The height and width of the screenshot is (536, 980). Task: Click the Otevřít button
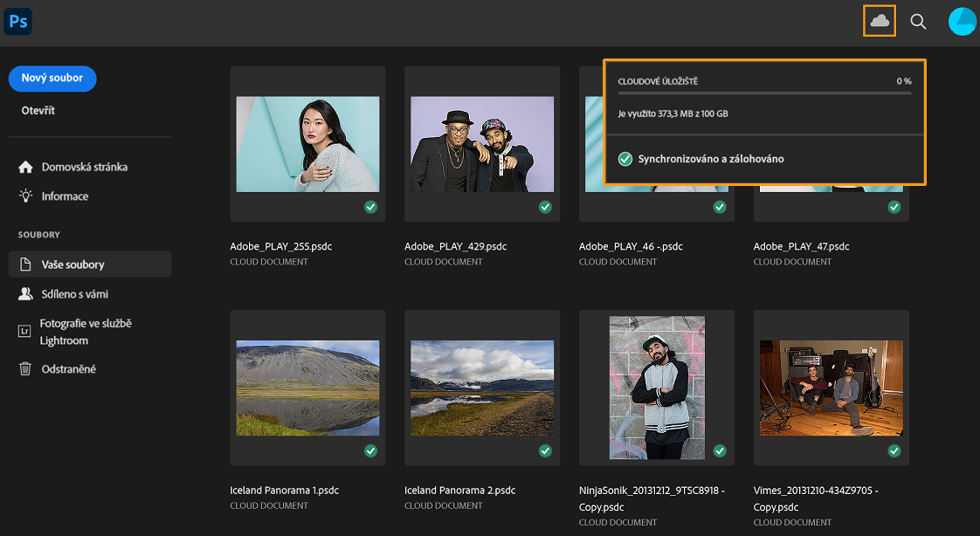click(38, 111)
